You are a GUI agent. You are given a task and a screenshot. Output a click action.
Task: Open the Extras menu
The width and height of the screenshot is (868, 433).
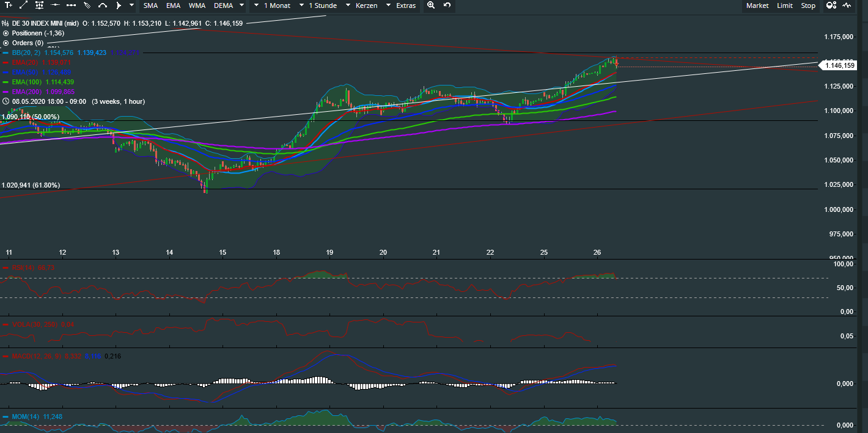[x=406, y=5]
